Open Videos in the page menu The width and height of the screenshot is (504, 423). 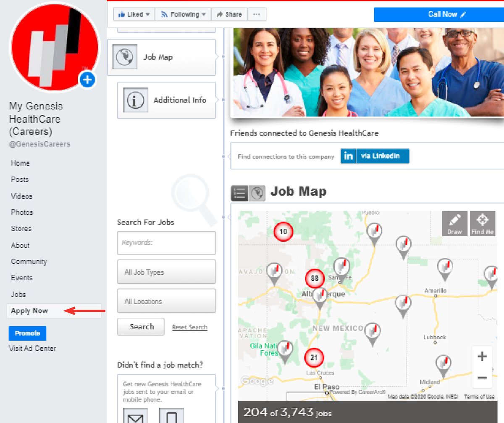click(21, 196)
